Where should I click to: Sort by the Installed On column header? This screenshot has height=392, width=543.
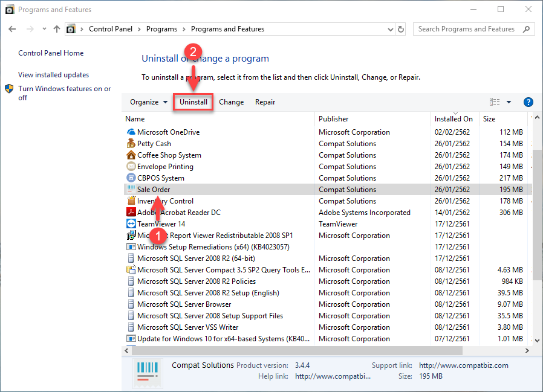[x=455, y=118]
